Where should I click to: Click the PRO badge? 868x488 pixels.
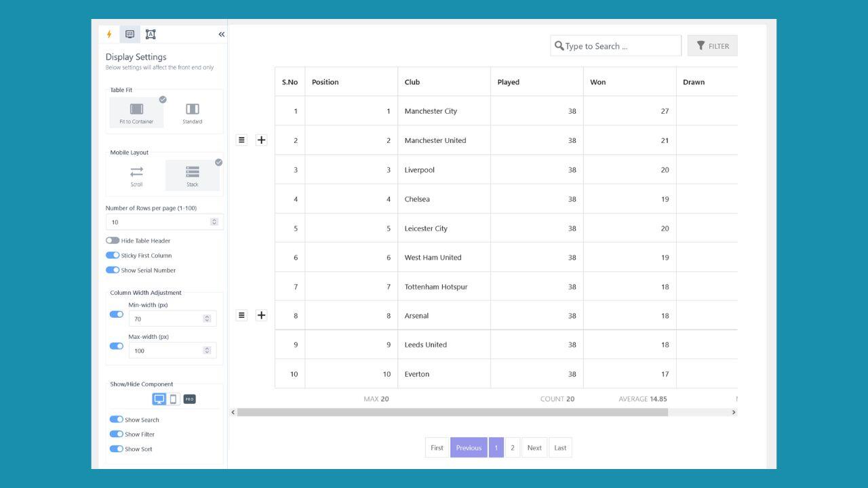point(190,399)
